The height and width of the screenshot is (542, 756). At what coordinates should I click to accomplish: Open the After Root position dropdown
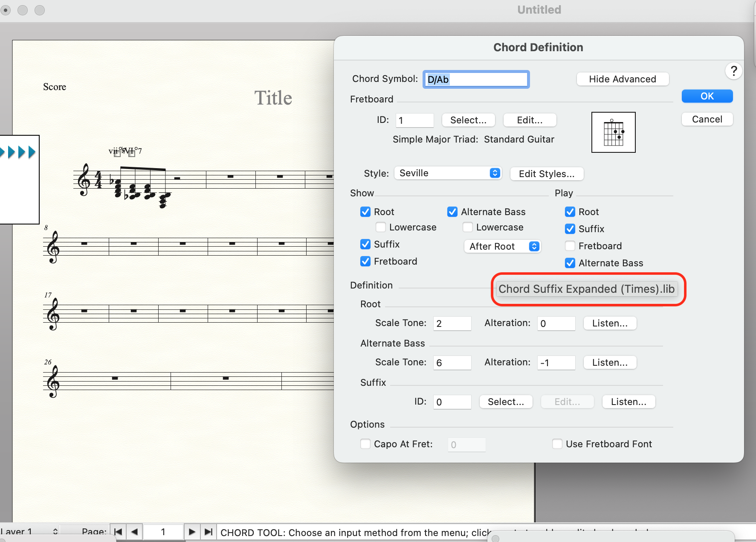coord(502,246)
